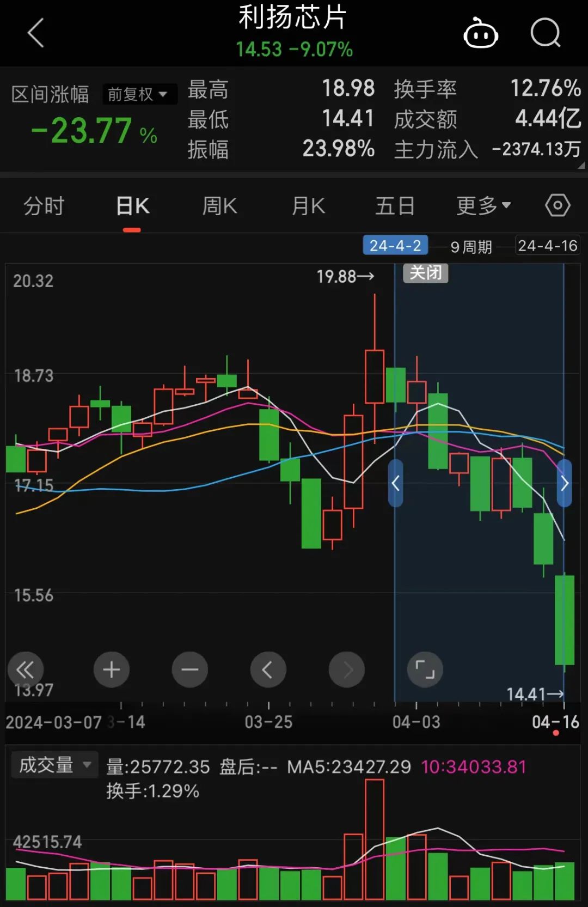Open the robot assistant icon
The image size is (588, 907).
pos(481,33)
